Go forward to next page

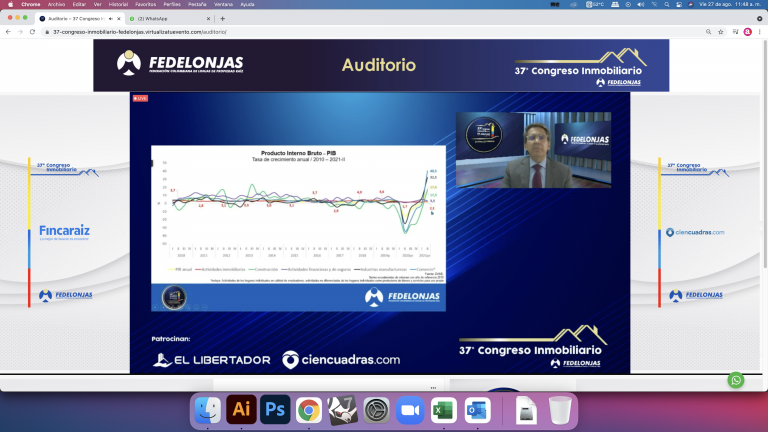point(20,32)
